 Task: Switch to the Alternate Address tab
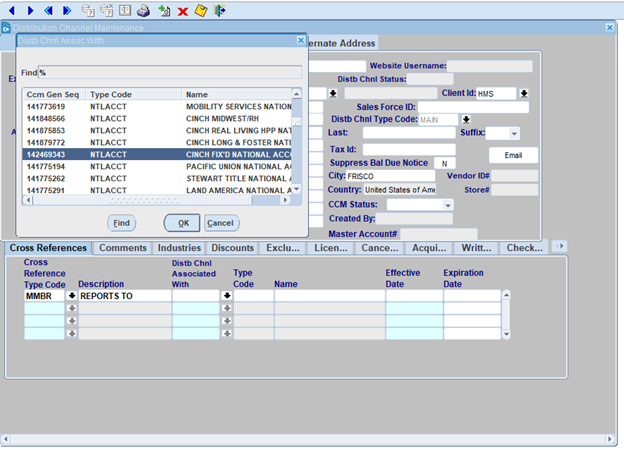coord(342,43)
